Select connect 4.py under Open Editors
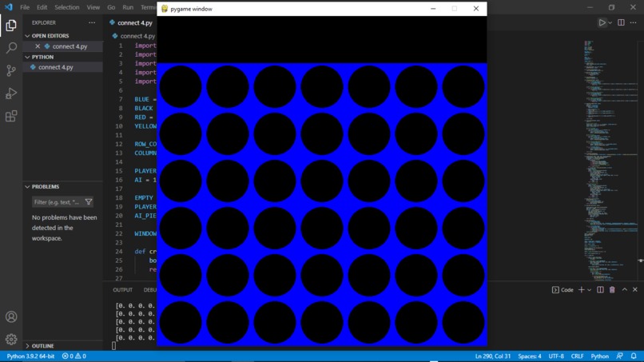The height and width of the screenshot is (362, 644). 62,46
